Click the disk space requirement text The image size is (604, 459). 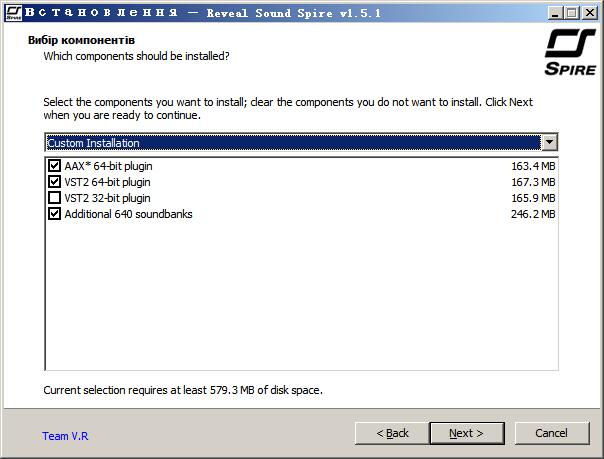click(x=183, y=390)
